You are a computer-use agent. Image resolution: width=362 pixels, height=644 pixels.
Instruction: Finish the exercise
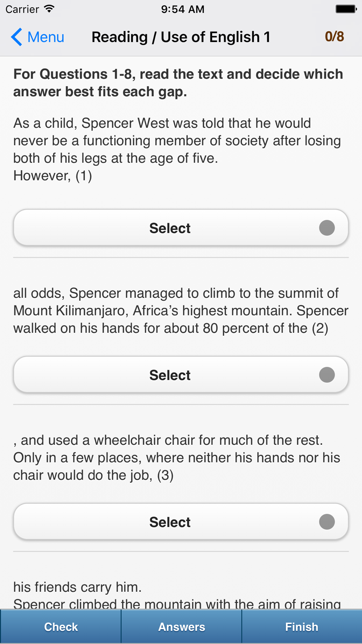tap(302, 627)
